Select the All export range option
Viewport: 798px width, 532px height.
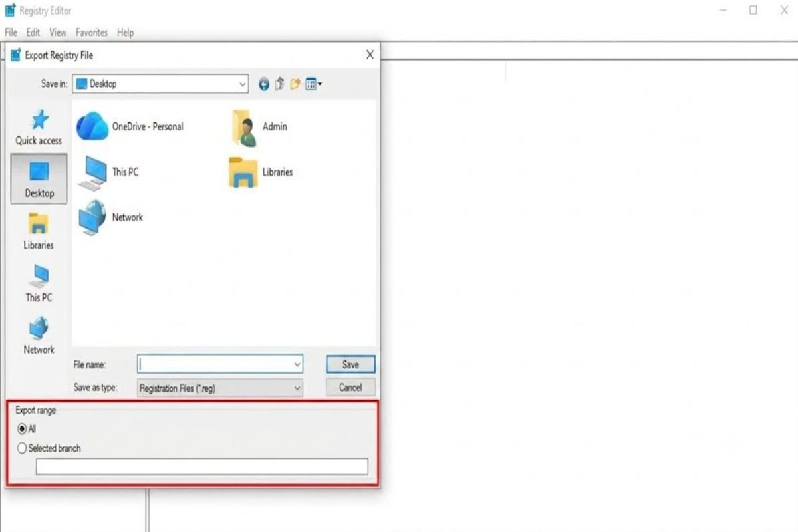coord(27,429)
